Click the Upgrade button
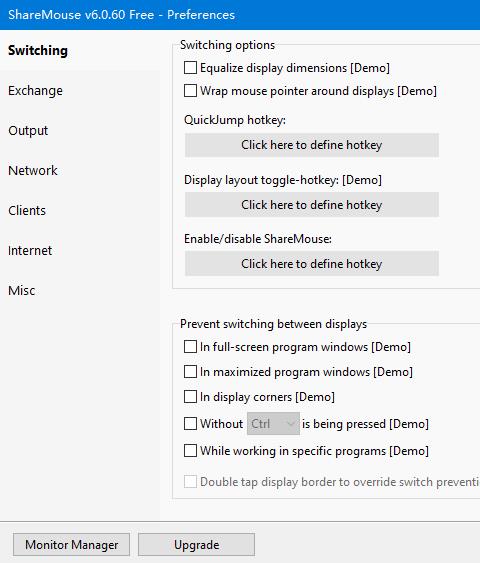The width and height of the screenshot is (480, 563). (x=196, y=545)
